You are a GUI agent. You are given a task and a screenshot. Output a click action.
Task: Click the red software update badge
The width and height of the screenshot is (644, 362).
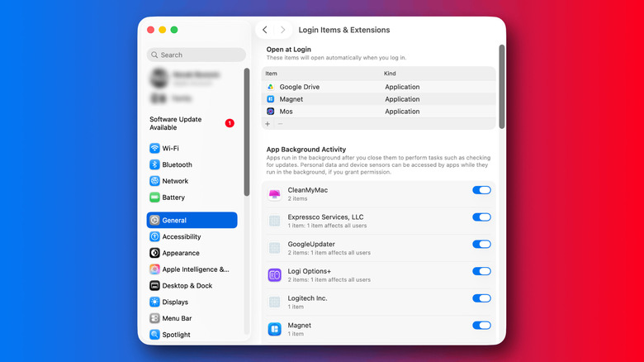(230, 123)
